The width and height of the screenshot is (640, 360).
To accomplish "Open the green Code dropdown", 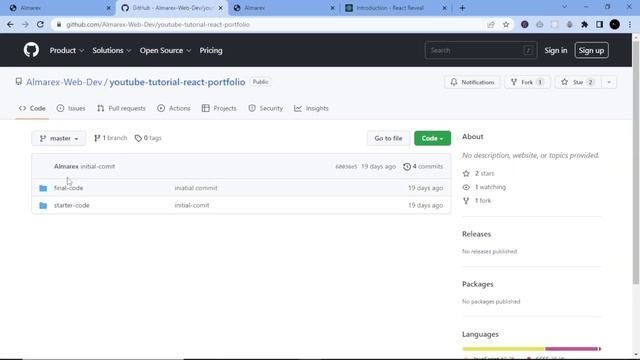I will coord(432,138).
